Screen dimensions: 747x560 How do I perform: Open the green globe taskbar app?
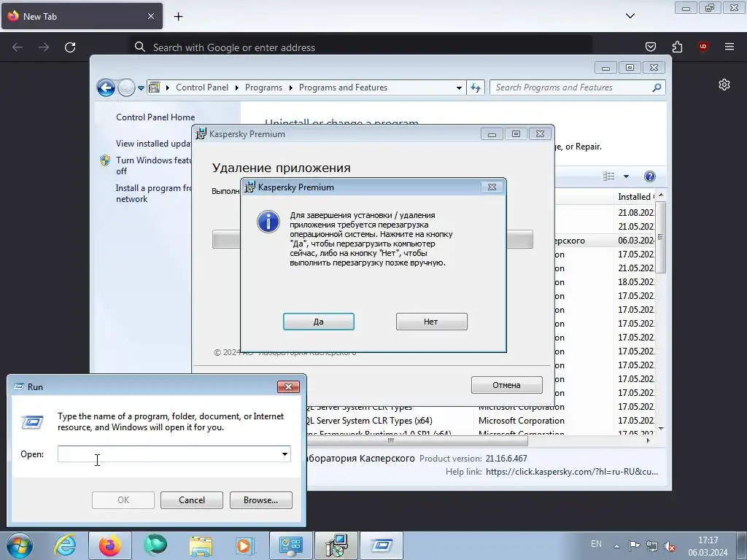pos(155,545)
